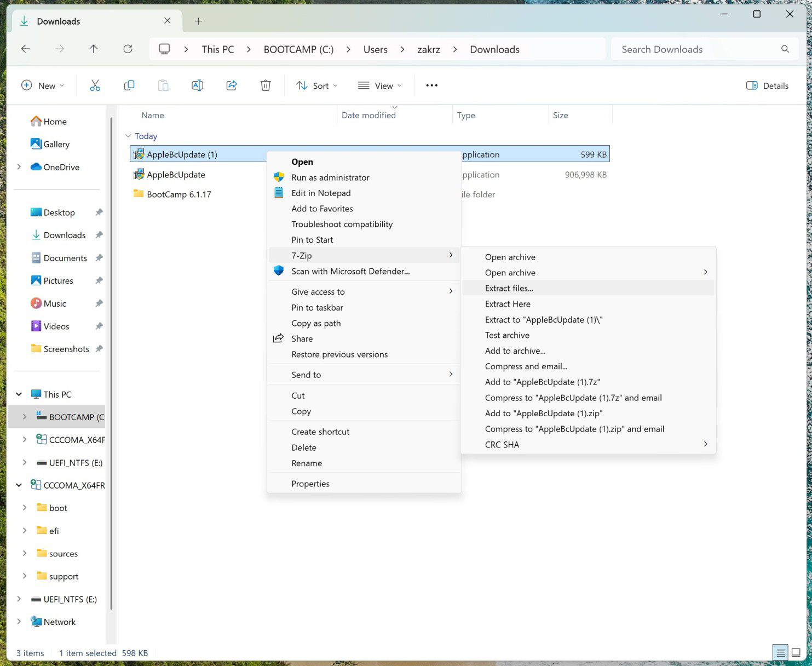The height and width of the screenshot is (666, 812).
Task: Click the Rename icon in toolbar
Action: click(197, 85)
